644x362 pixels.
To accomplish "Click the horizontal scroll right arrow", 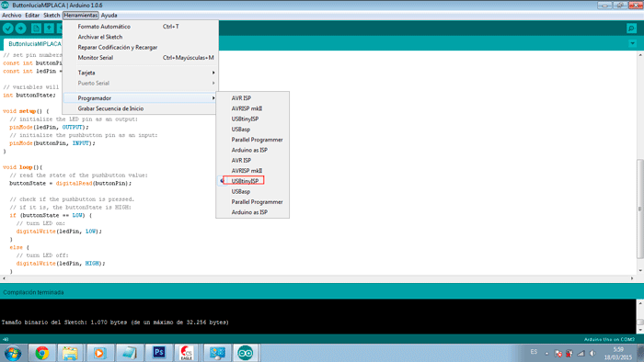I will point(632,278).
